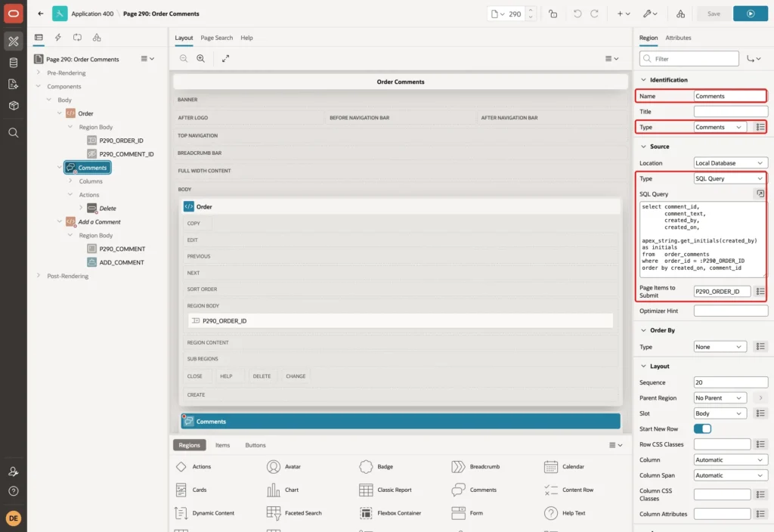Expand the Post-Rendering tree node
The image size is (774, 532).
(38, 276)
